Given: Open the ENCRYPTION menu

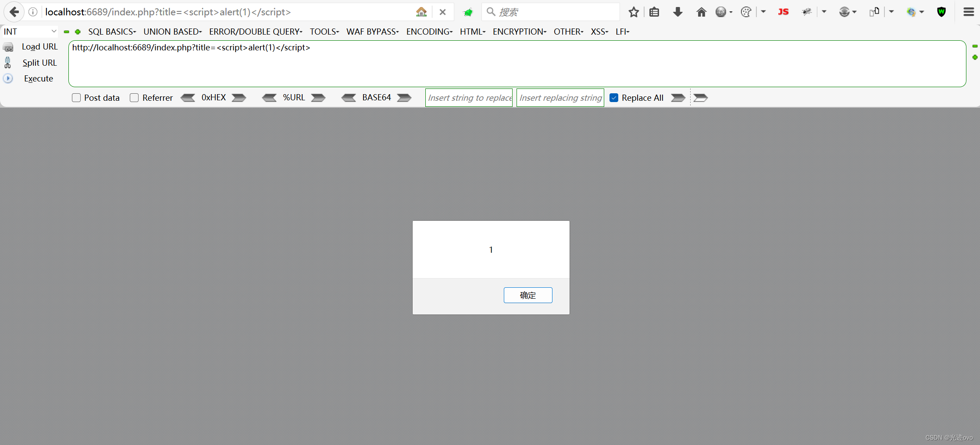Looking at the screenshot, I should coord(520,32).
